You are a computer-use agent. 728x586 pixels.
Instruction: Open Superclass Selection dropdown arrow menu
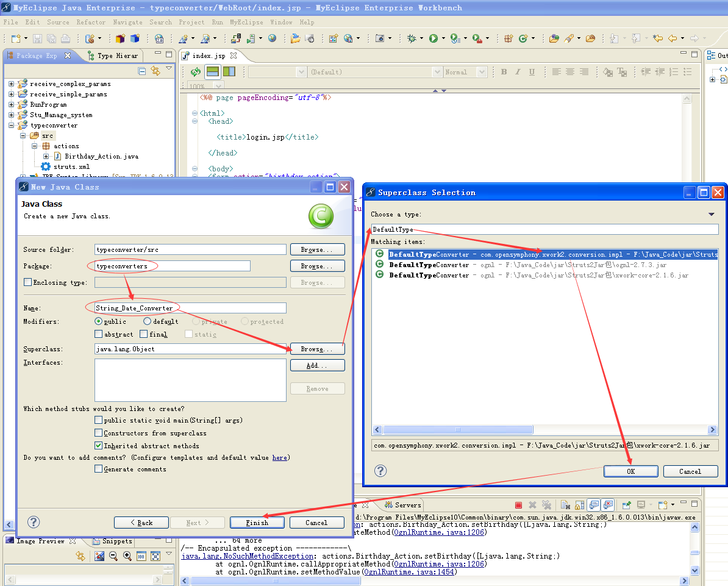click(712, 215)
